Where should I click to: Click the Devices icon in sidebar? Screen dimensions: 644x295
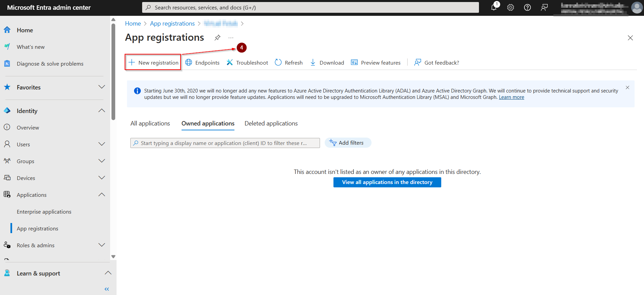(x=7, y=178)
